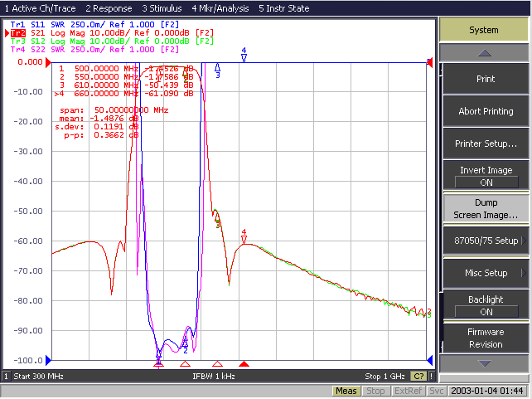The height and width of the screenshot is (399, 532).
Task: Expand the 87050/75 Setup submenu
Action: [486, 241]
